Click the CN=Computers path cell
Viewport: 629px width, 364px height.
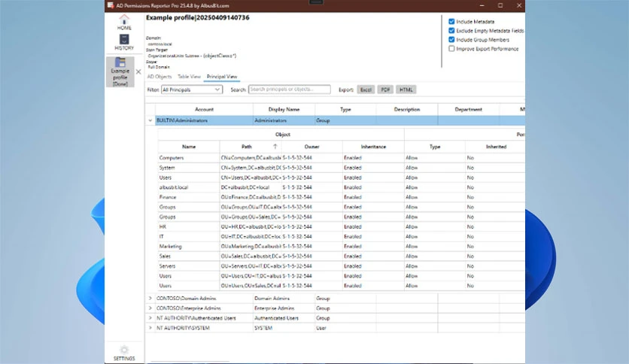(251, 157)
